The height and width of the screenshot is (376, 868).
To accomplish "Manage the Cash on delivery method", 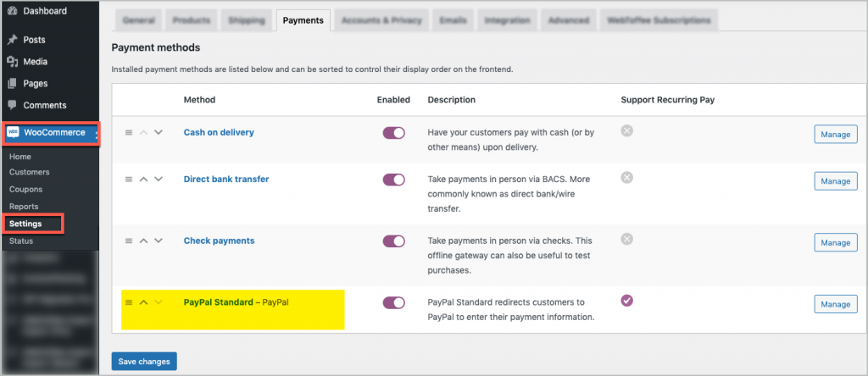I will 835,135.
